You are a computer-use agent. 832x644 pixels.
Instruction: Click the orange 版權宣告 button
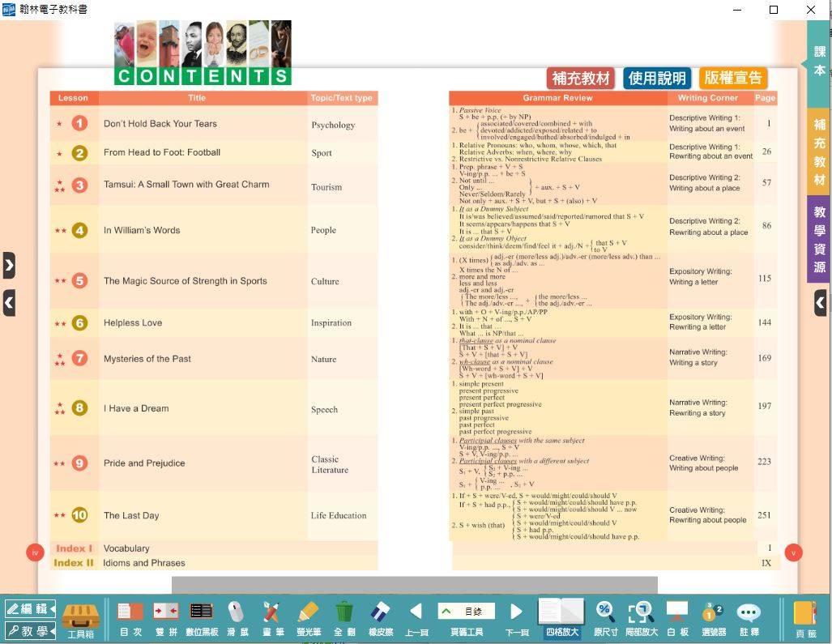[733, 79]
